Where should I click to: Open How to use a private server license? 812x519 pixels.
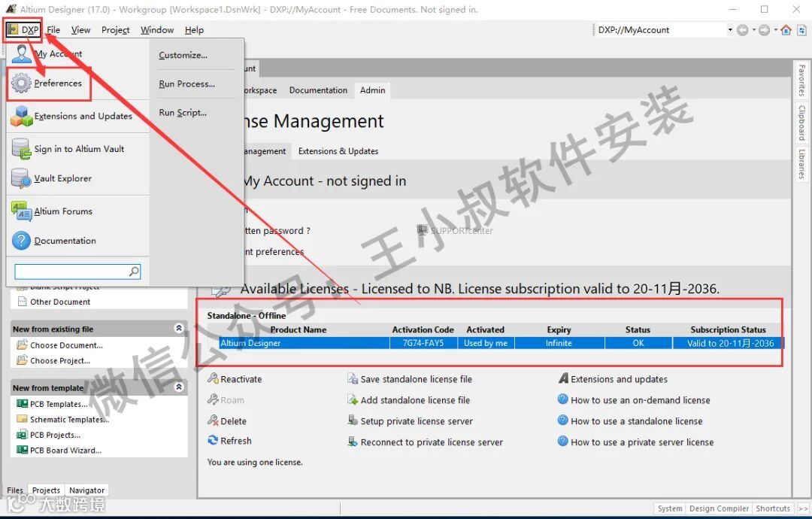pos(642,442)
